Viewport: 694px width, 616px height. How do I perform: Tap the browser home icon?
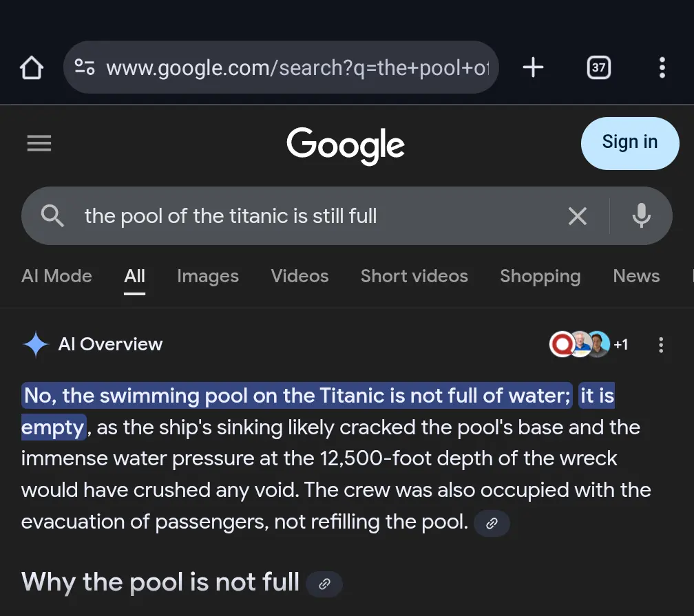tap(32, 67)
